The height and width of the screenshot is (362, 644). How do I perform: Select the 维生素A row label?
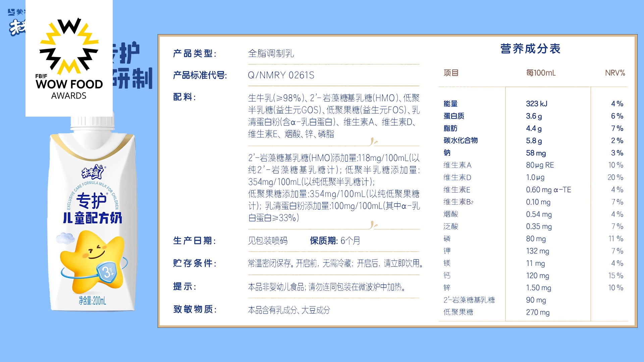pos(458,165)
